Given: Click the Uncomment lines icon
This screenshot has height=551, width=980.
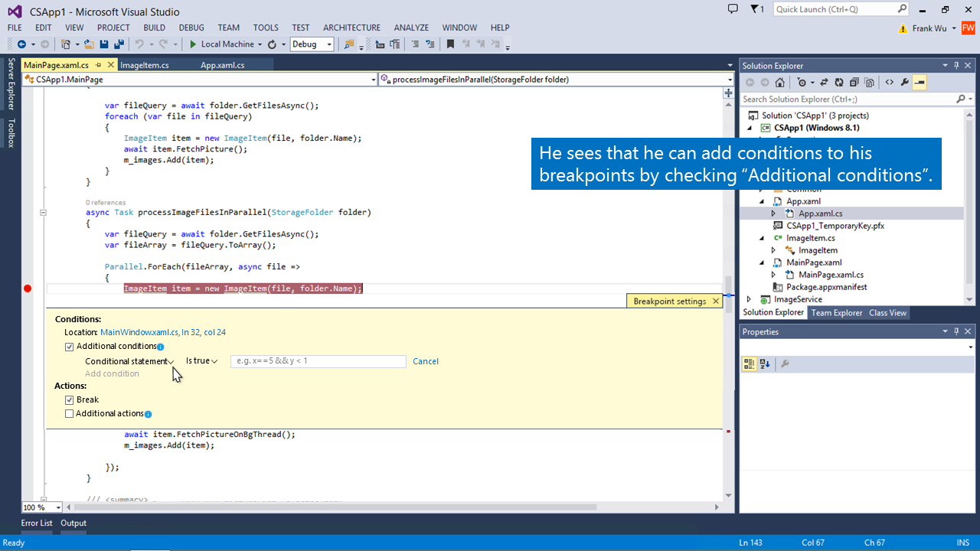Looking at the screenshot, I should tap(429, 44).
